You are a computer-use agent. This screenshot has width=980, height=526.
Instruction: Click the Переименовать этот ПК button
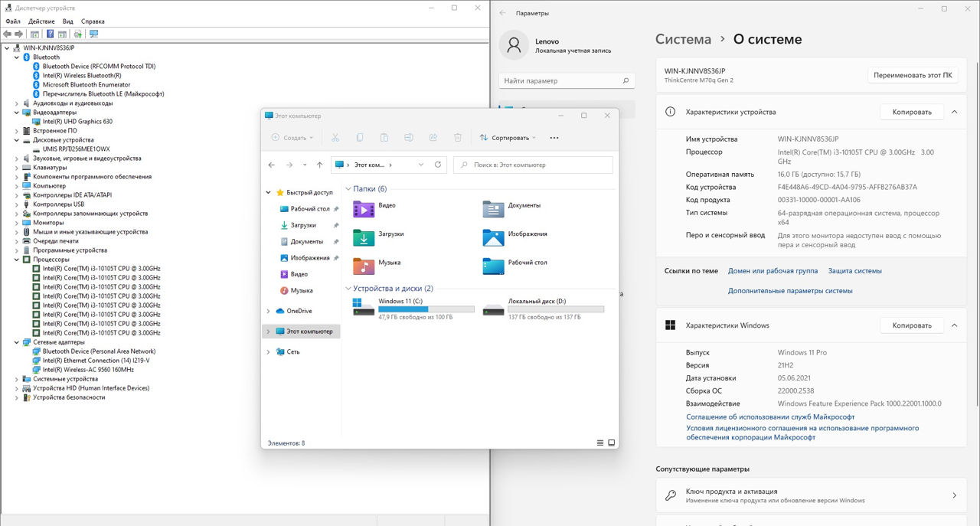coord(913,75)
